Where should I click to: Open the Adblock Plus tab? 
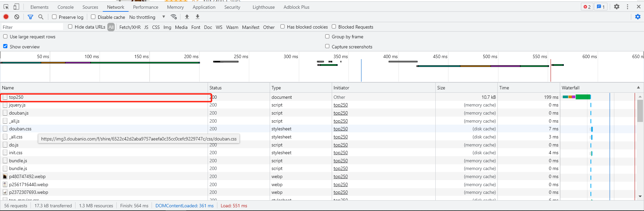[297, 7]
